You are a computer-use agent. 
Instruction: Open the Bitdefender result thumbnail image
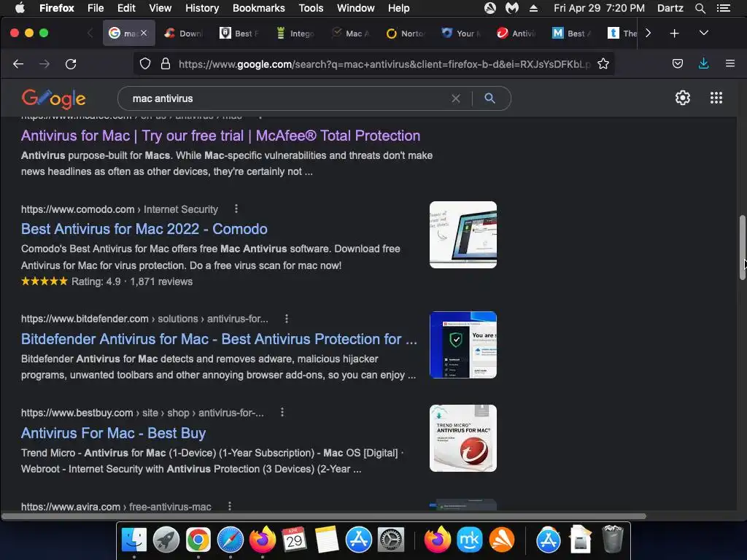coord(463,345)
